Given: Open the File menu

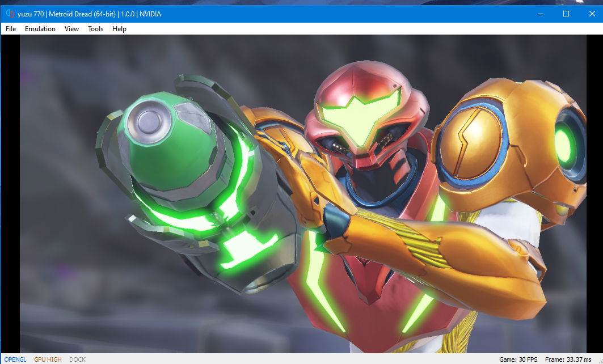Looking at the screenshot, I should point(11,29).
